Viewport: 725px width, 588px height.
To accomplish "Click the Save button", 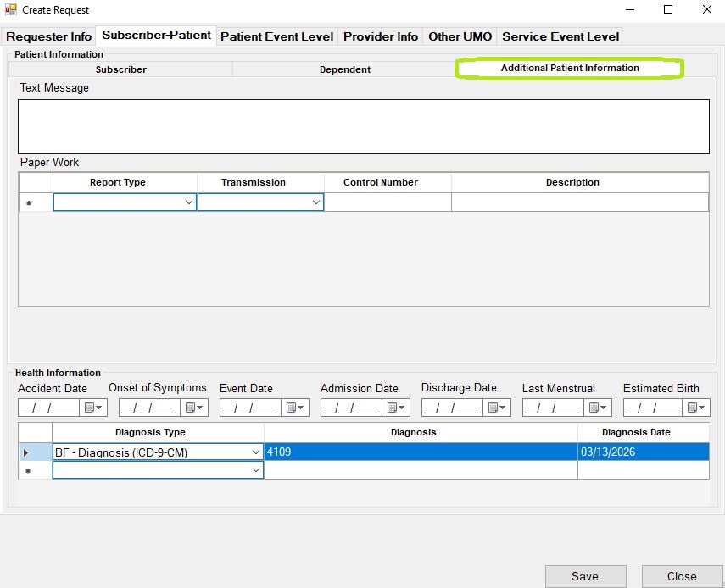I will coord(585,576).
